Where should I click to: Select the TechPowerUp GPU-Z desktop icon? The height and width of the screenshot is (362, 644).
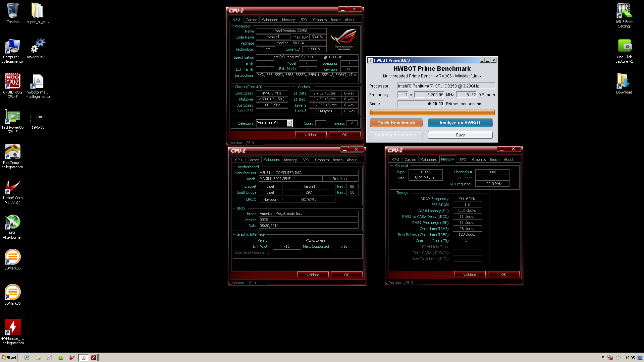[x=12, y=121]
